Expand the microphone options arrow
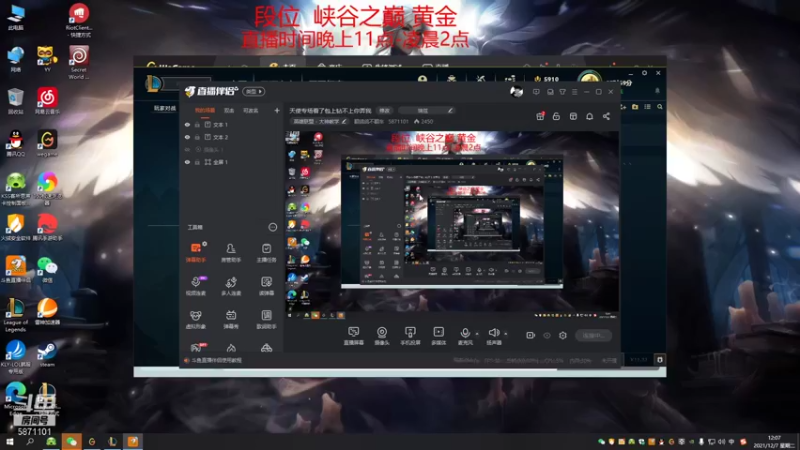800x450 pixels. tap(477, 334)
